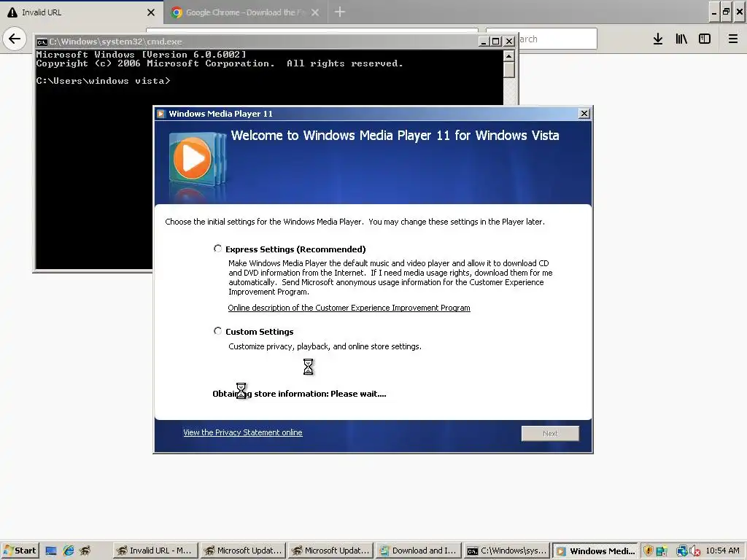Click 'C:\Users\windows vista>' command prompt line
Viewport: 747px width, 560px height.
103,81
